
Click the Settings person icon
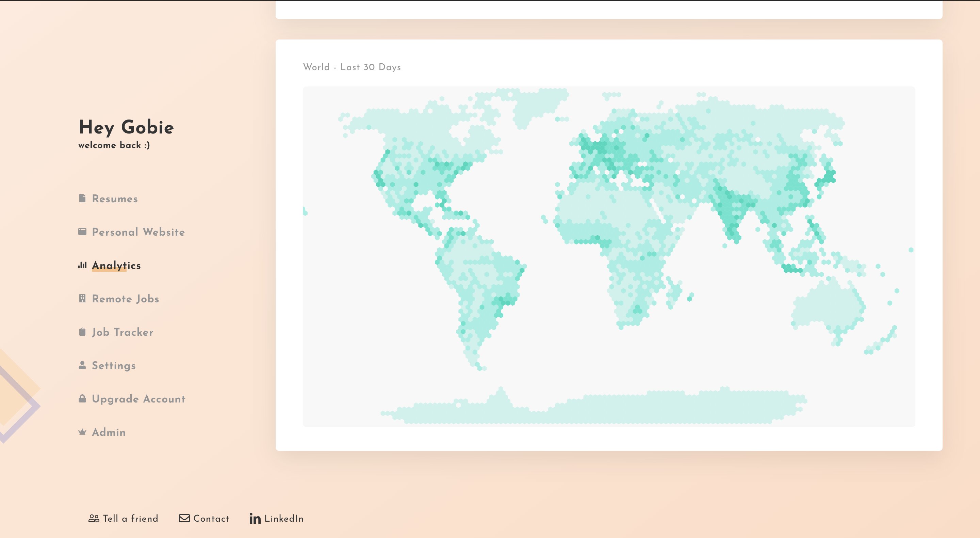click(x=82, y=365)
